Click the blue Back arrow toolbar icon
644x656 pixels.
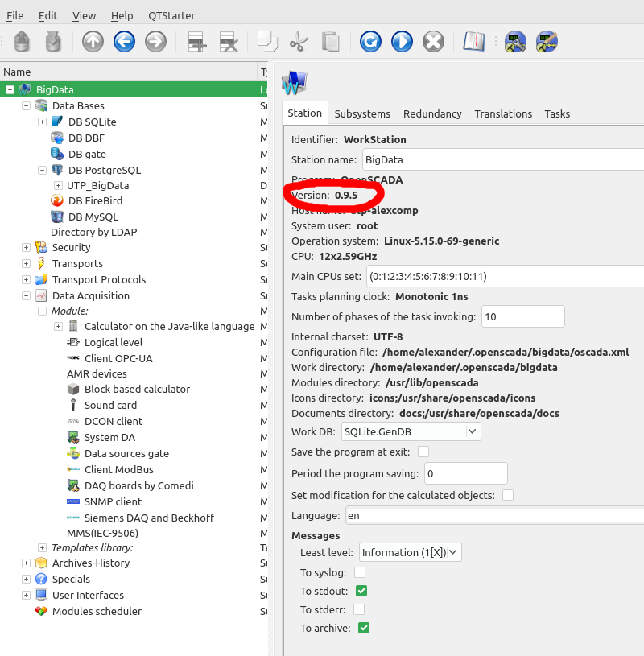(x=124, y=42)
